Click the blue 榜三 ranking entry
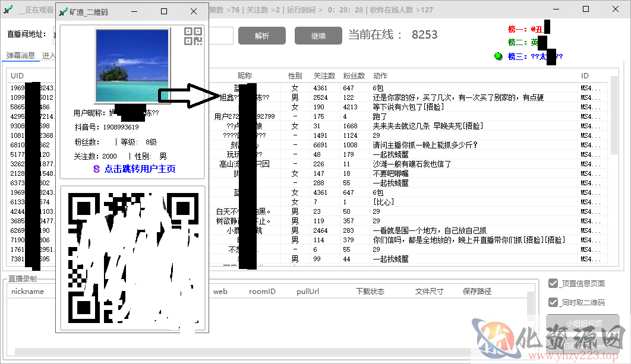631x364 pixels. 535,56
